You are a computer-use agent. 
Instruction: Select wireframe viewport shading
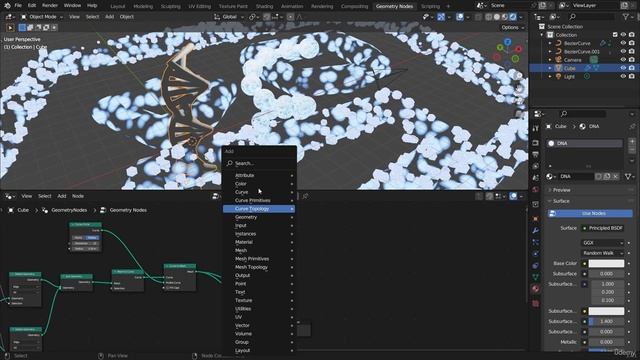(x=489, y=17)
